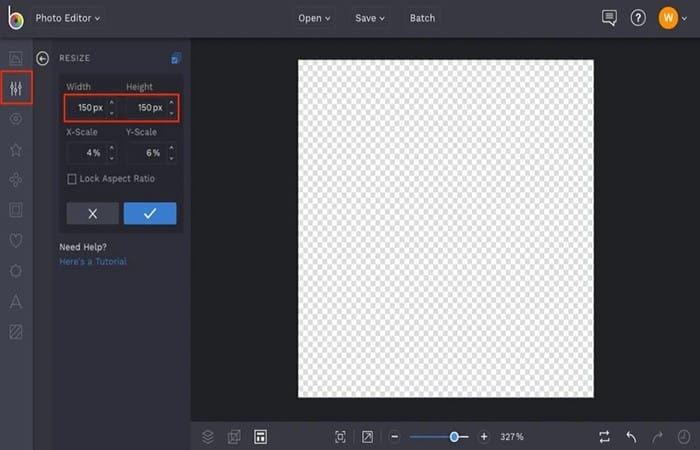Open the Photo Editor dropdown
Image resolution: width=700 pixels, height=450 pixels.
pos(68,18)
